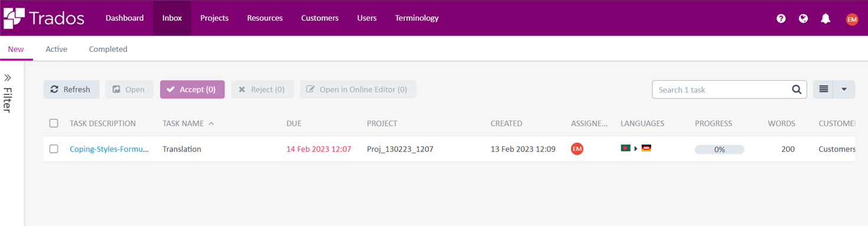Click Open in Online Editor (0)

pyautogui.click(x=358, y=90)
